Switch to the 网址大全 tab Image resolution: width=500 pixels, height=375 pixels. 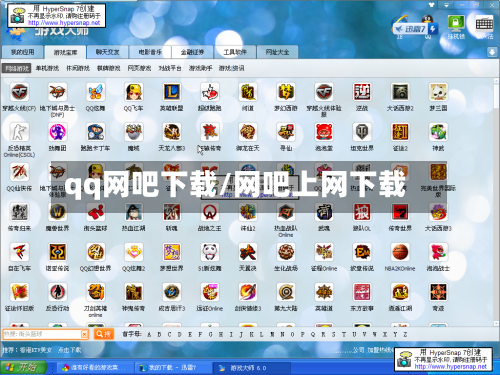click(x=277, y=52)
